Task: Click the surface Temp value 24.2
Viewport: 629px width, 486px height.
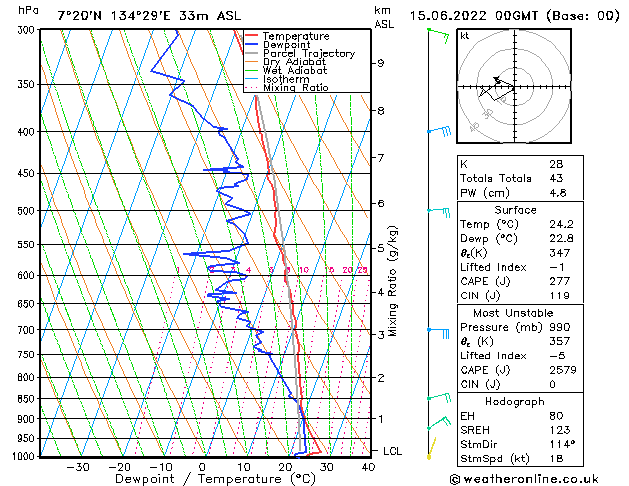Action: click(561, 224)
